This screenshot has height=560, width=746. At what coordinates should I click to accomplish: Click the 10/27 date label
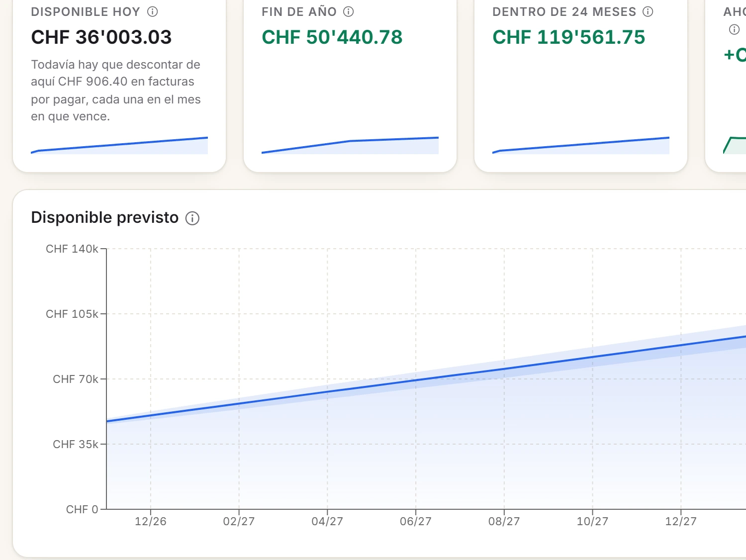tap(592, 521)
